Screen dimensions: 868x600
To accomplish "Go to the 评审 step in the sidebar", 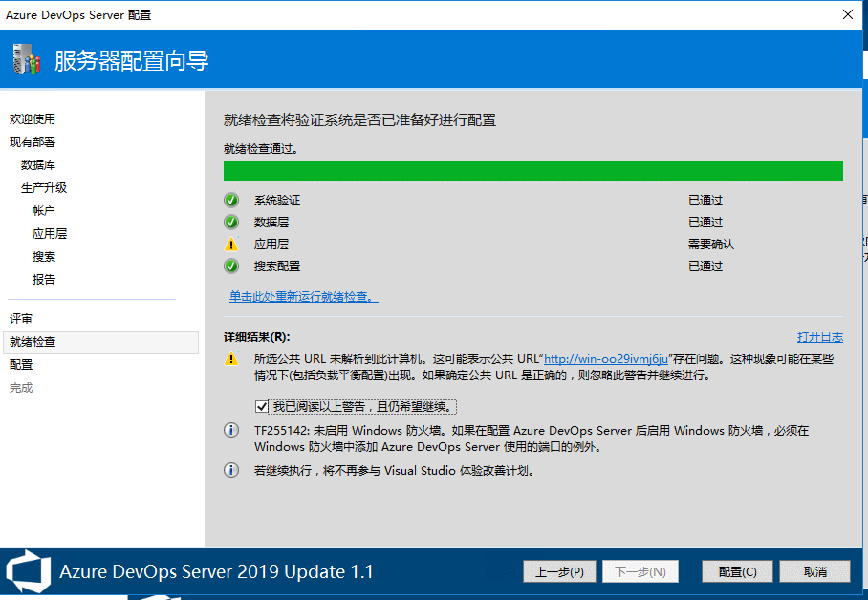I will 21,319.
